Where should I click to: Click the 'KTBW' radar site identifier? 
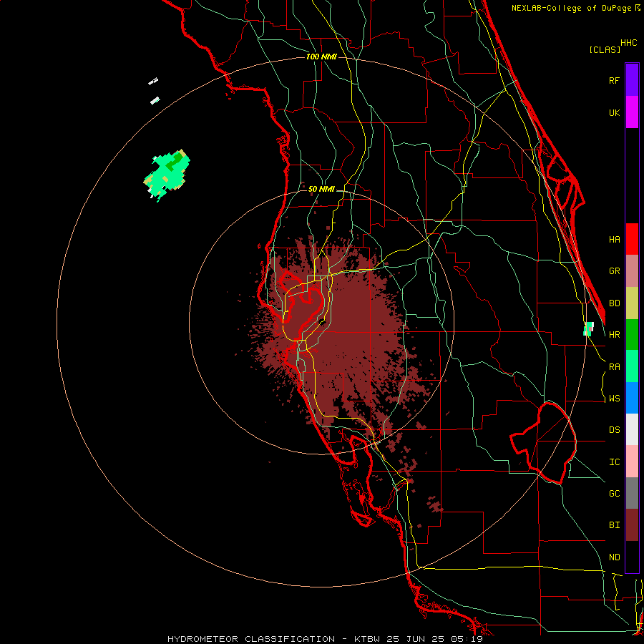(367, 639)
